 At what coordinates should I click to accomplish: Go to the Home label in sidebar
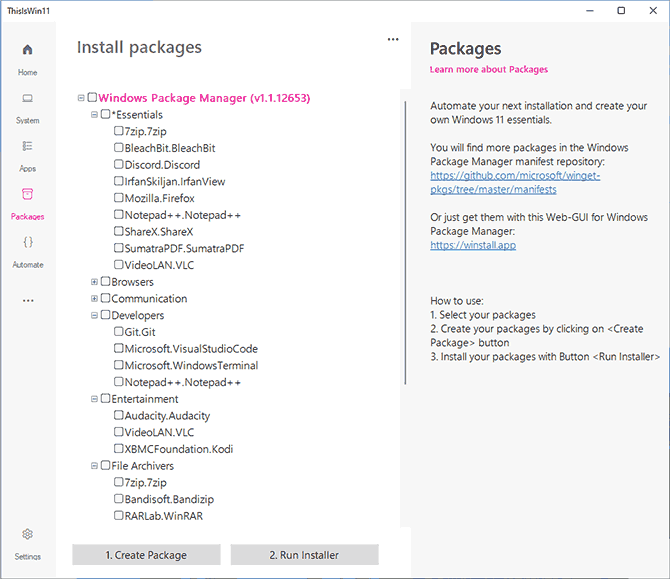(27, 72)
